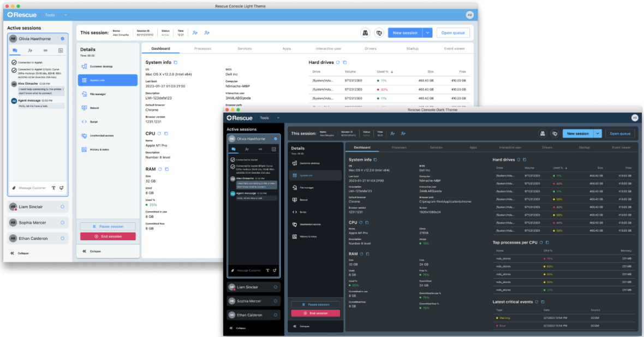Select System info item in dark theme Details
The height and width of the screenshot is (337, 644).
[x=315, y=175]
